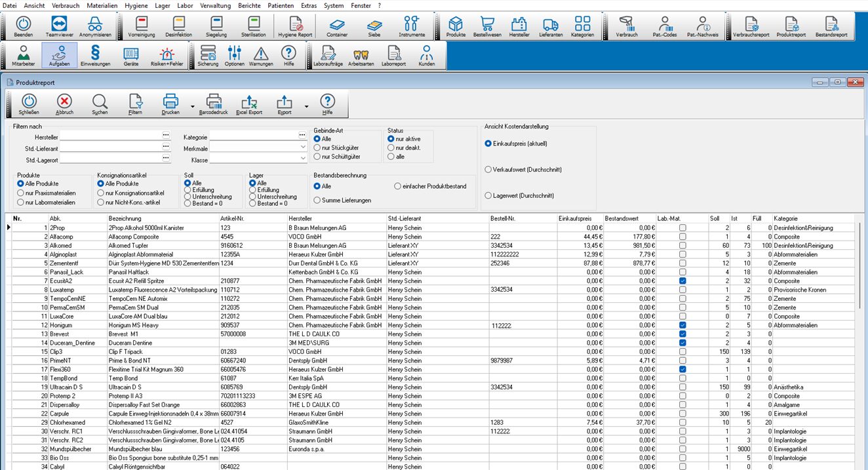Click the Excel Export icon
This screenshot has width=868, height=470.
click(249, 104)
